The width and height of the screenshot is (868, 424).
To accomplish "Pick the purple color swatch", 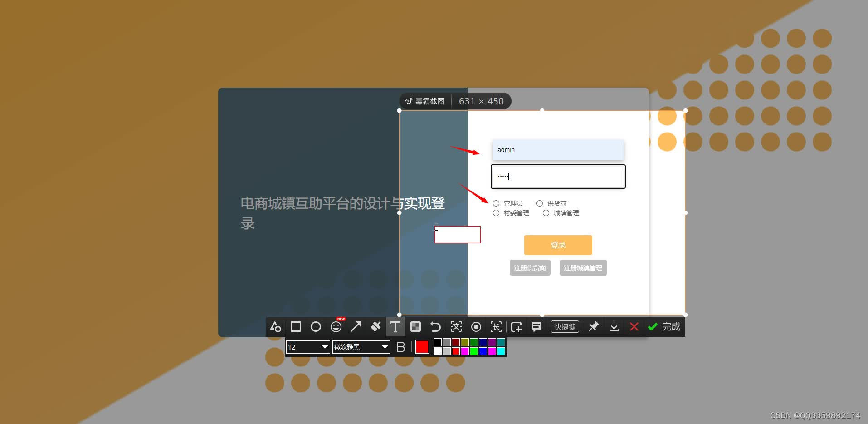I will (492, 342).
